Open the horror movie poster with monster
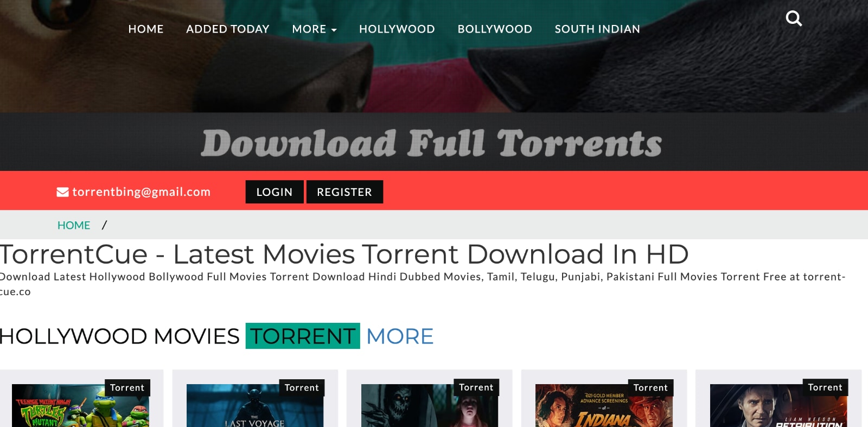868x427 pixels. click(x=430, y=407)
